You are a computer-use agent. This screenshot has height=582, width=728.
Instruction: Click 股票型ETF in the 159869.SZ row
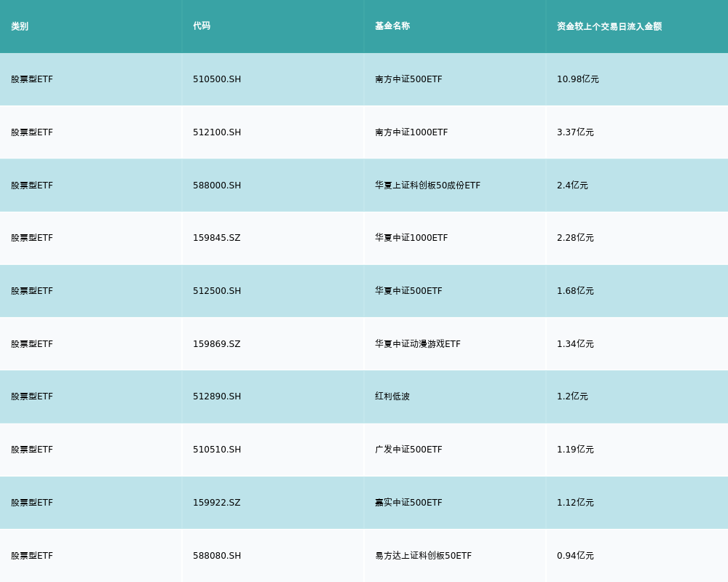32,344
